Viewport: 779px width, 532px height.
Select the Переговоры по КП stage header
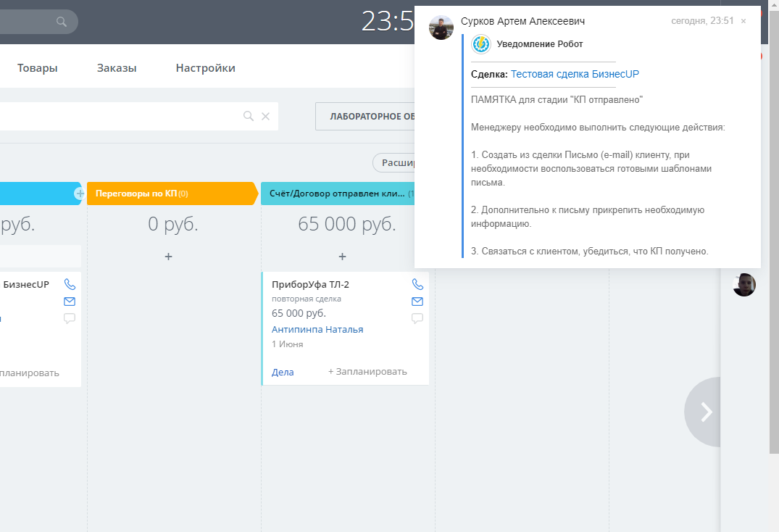(x=172, y=194)
